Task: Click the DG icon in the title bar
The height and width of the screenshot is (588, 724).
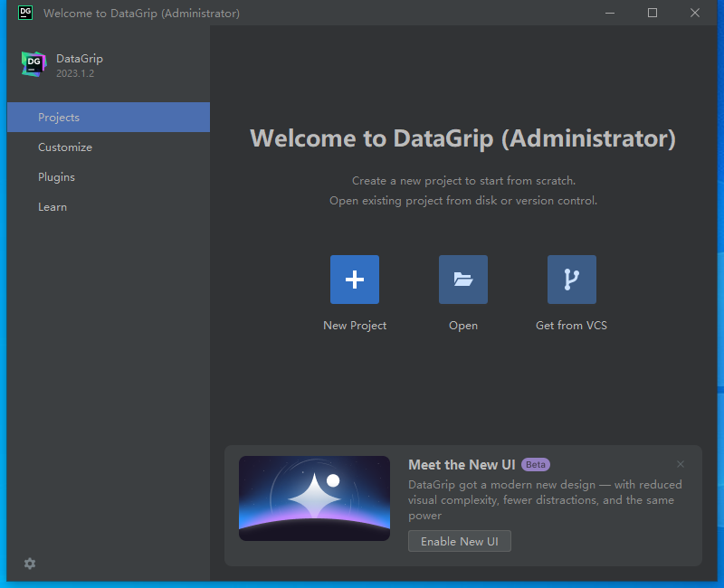Action: click(x=24, y=13)
